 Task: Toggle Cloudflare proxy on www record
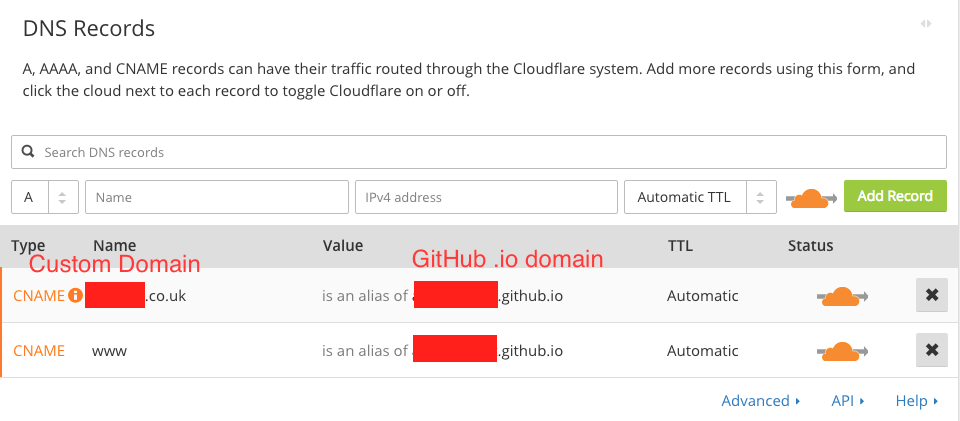click(842, 351)
